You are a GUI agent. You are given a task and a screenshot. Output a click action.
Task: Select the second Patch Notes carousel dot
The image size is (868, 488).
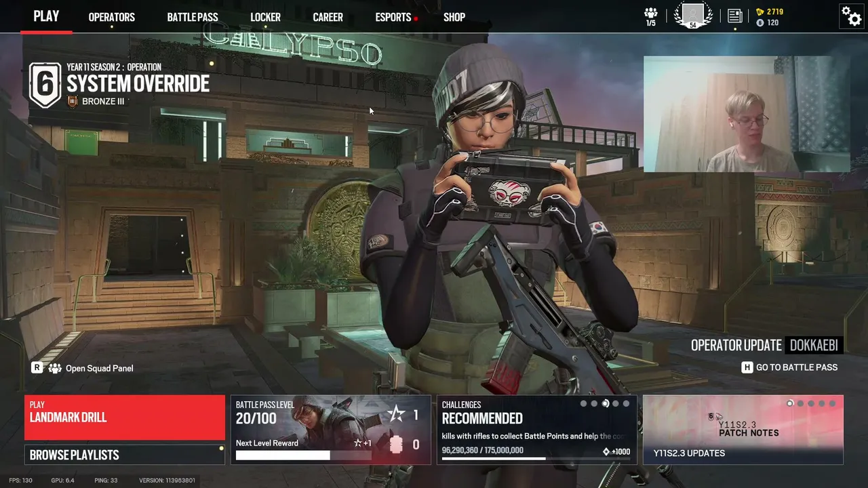[x=801, y=404]
